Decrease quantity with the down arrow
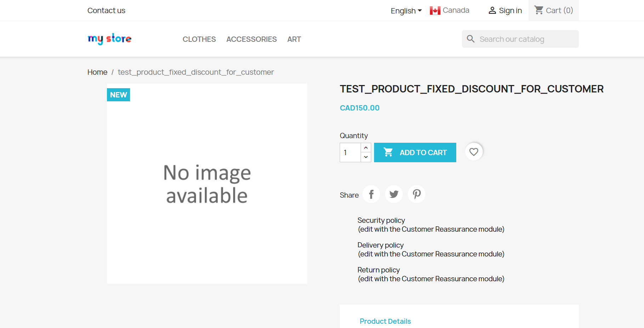Image resolution: width=644 pixels, height=328 pixels. 366,157
